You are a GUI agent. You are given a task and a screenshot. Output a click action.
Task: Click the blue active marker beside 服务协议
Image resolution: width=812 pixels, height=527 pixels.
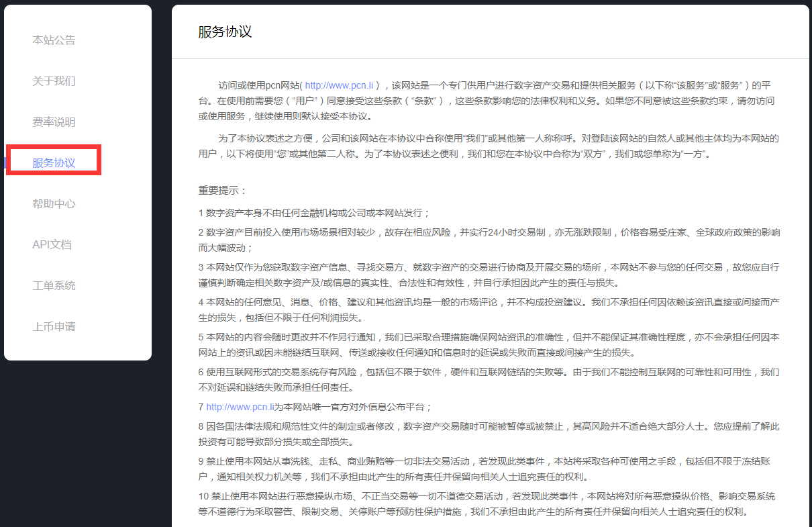pyautogui.click(x=5, y=163)
